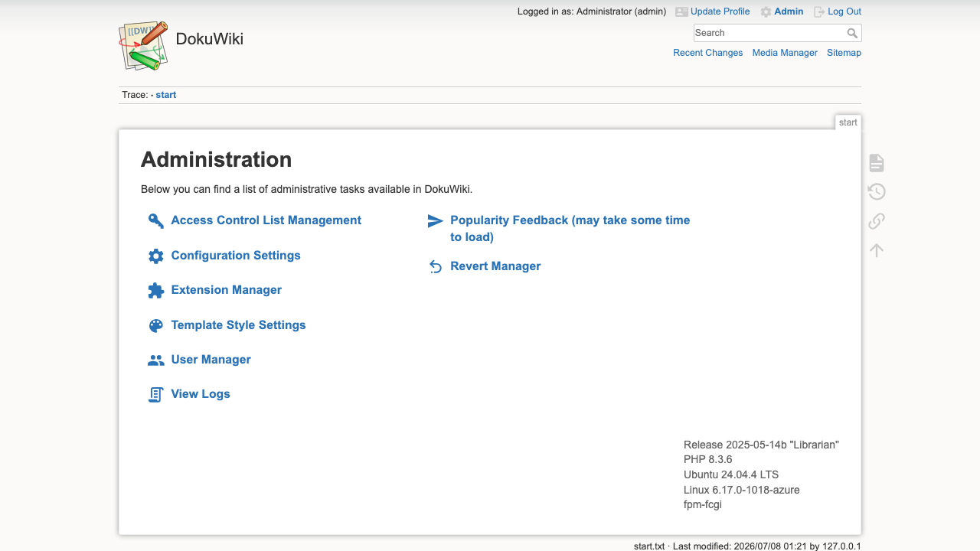Click the Logged in as: Administrator text

(591, 11)
